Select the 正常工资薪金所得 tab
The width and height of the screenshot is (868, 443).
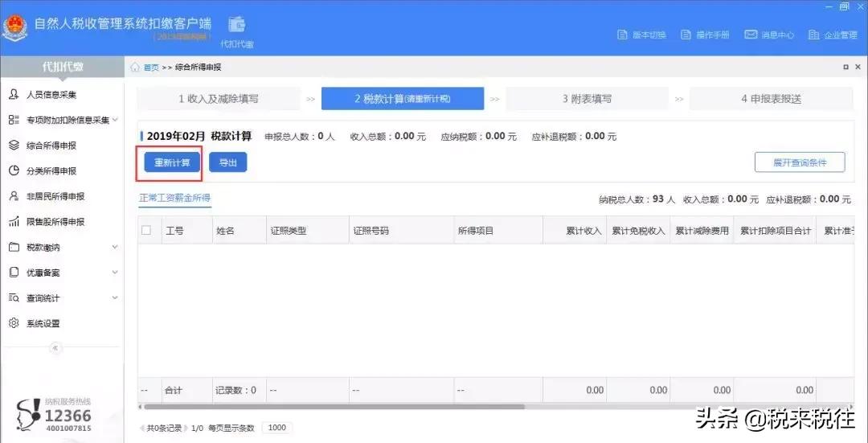click(x=175, y=198)
